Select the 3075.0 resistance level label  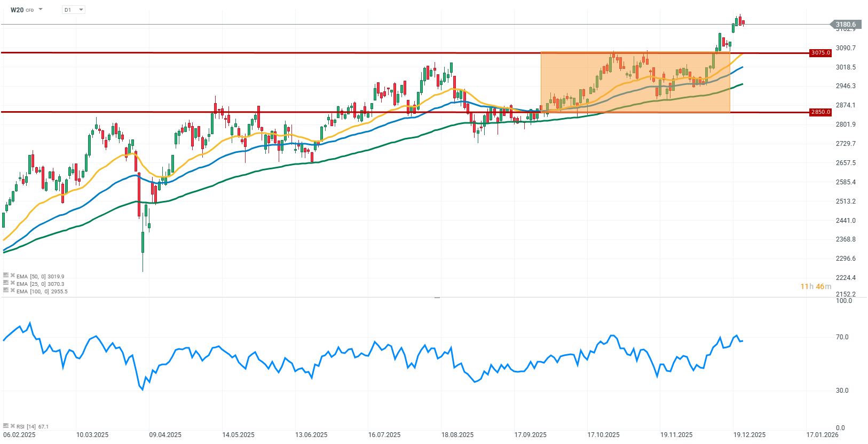[820, 53]
